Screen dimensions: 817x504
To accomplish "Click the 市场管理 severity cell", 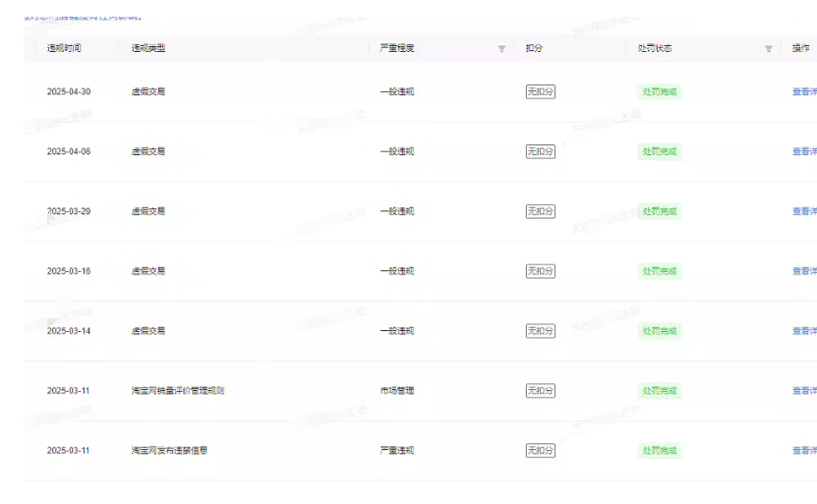I will [x=397, y=391].
